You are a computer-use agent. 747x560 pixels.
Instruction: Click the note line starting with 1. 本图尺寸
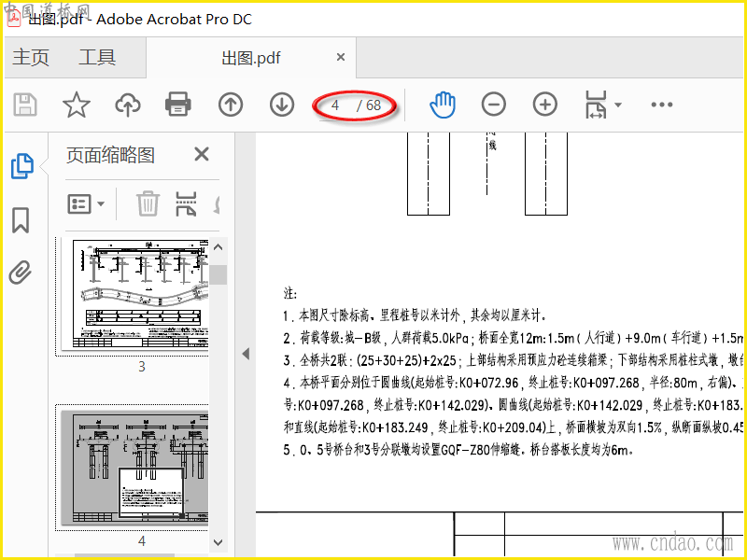pos(415,315)
